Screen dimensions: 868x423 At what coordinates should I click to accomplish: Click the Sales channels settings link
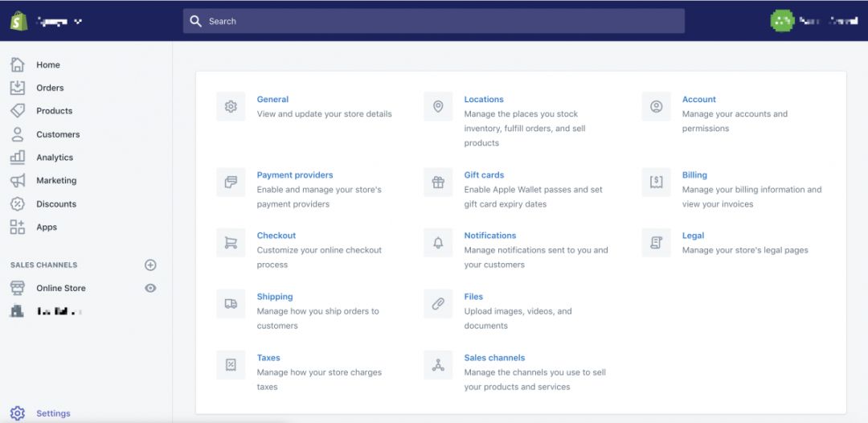coord(494,358)
